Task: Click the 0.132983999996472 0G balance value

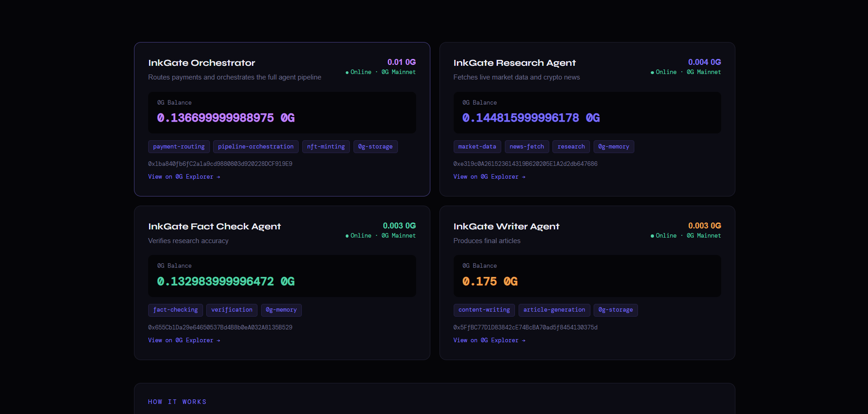Action: click(x=226, y=281)
